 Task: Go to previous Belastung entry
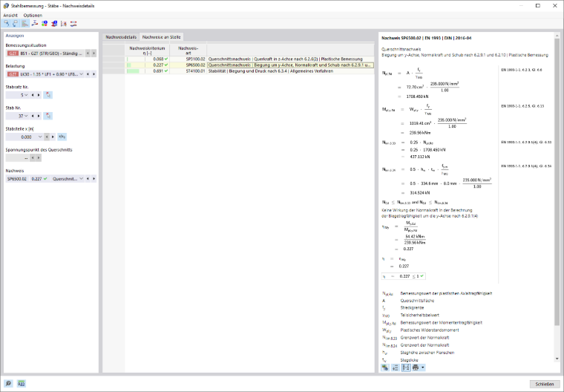pos(88,74)
